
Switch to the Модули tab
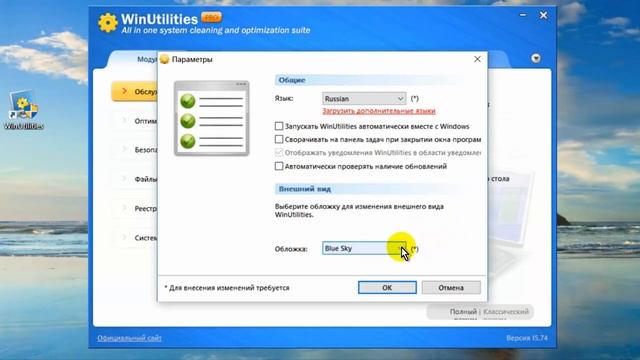[147, 59]
